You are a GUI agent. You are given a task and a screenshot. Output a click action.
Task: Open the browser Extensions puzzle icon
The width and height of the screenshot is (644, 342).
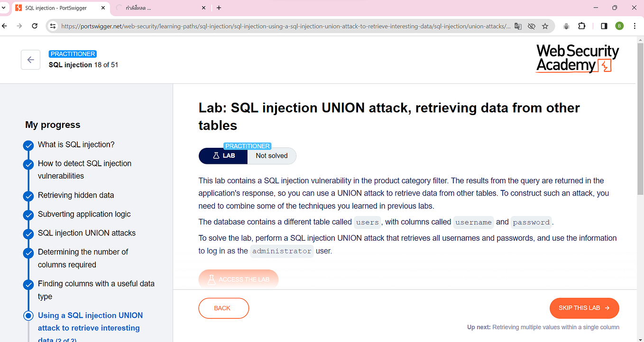coord(582,26)
